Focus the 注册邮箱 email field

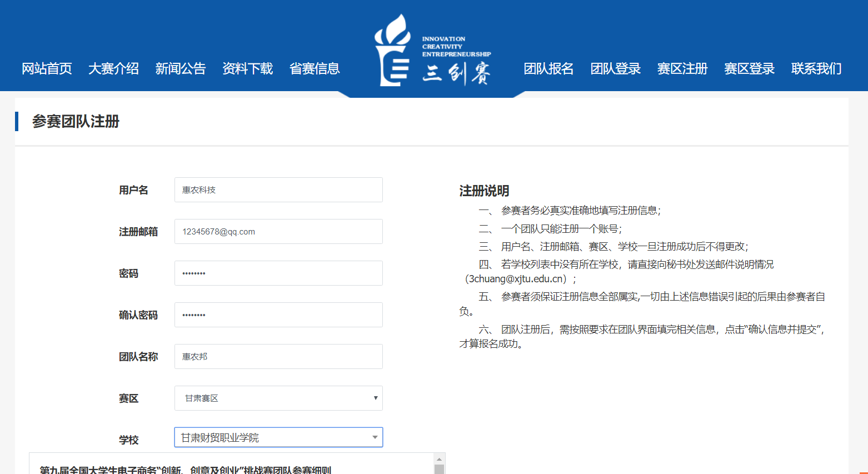pos(278,232)
